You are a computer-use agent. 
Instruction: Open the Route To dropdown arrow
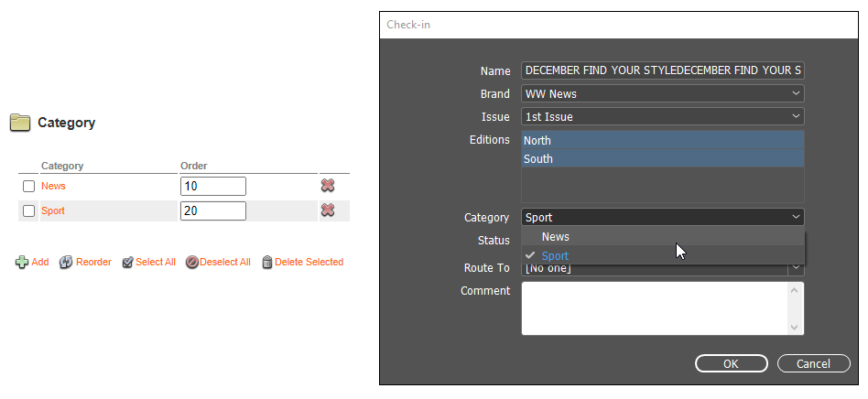click(796, 268)
